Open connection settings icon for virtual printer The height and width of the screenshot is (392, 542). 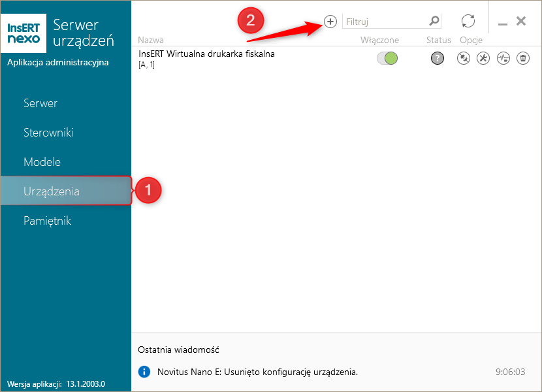(463, 58)
